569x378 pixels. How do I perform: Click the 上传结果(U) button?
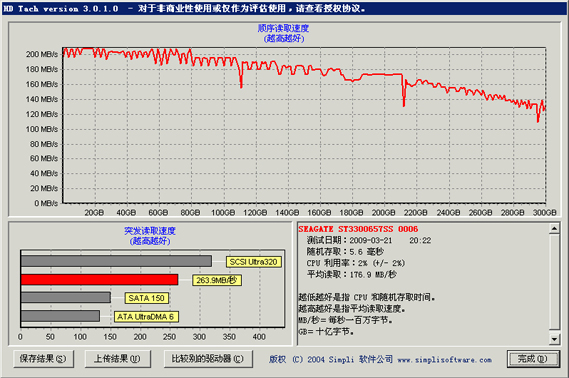point(118,359)
